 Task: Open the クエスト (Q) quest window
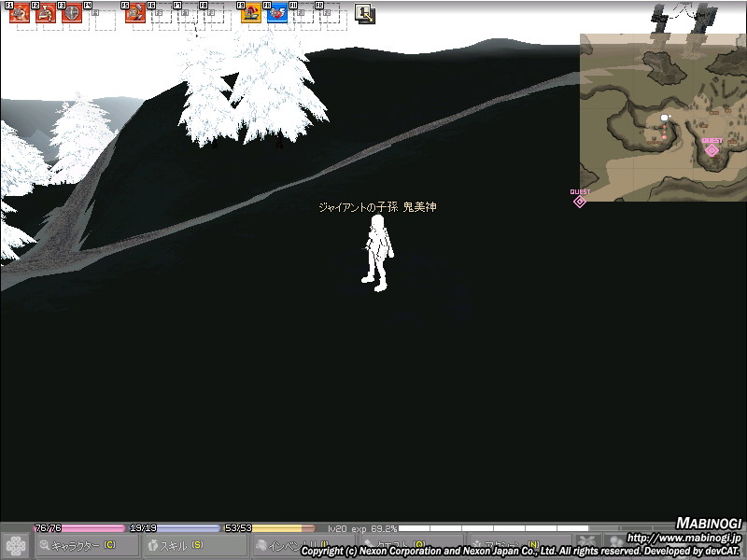click(411, 546)
